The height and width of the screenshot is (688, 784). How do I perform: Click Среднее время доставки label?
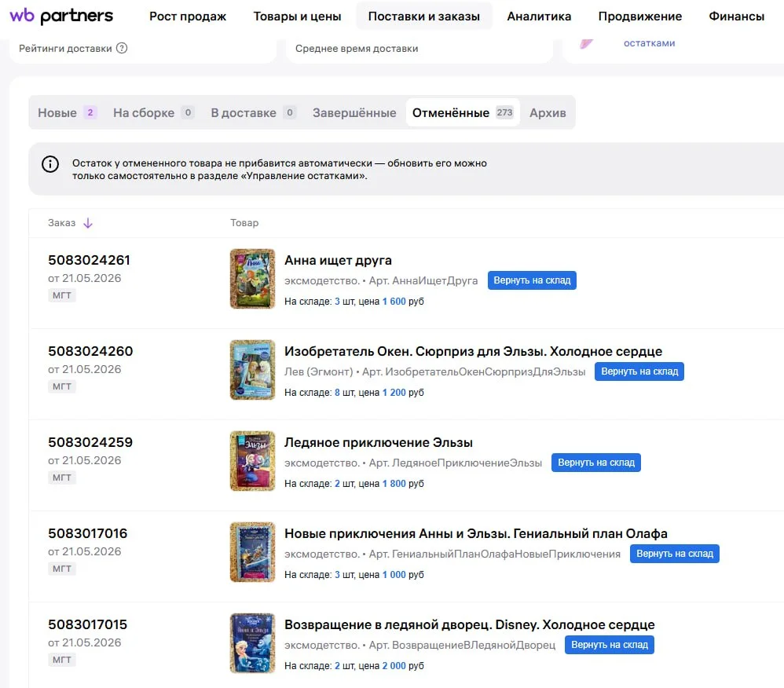pos(357,49)
